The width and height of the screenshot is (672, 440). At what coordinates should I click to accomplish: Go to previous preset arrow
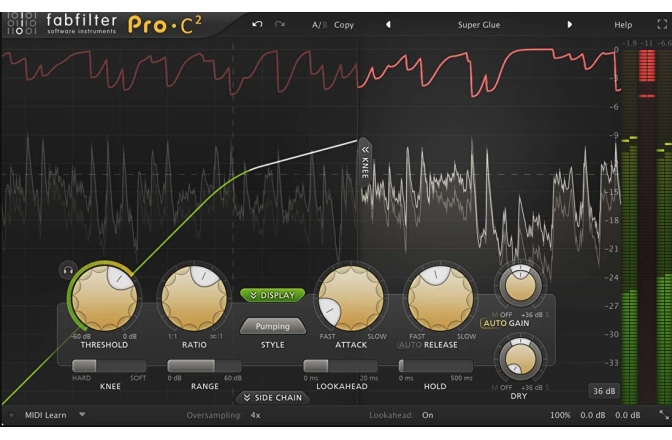click(388, 24)
